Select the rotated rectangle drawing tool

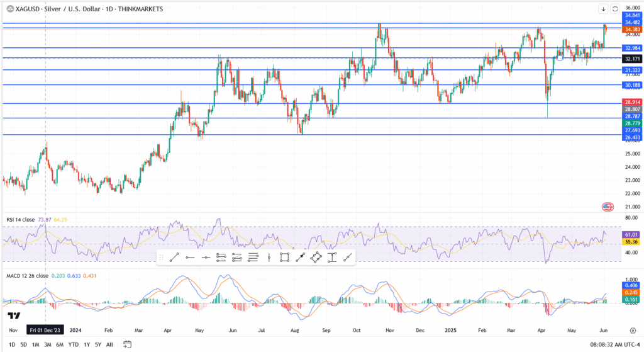(x=316, y=257)
